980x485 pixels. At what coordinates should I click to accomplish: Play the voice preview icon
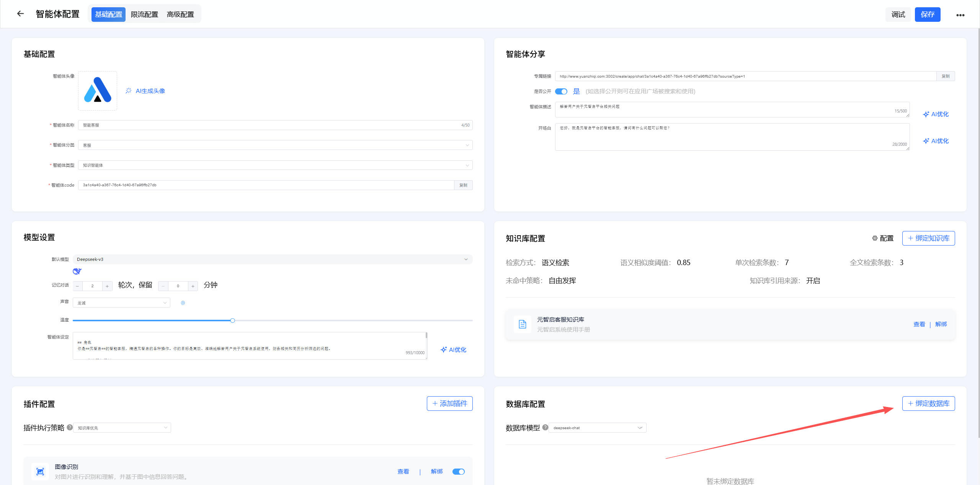(183, 303)
